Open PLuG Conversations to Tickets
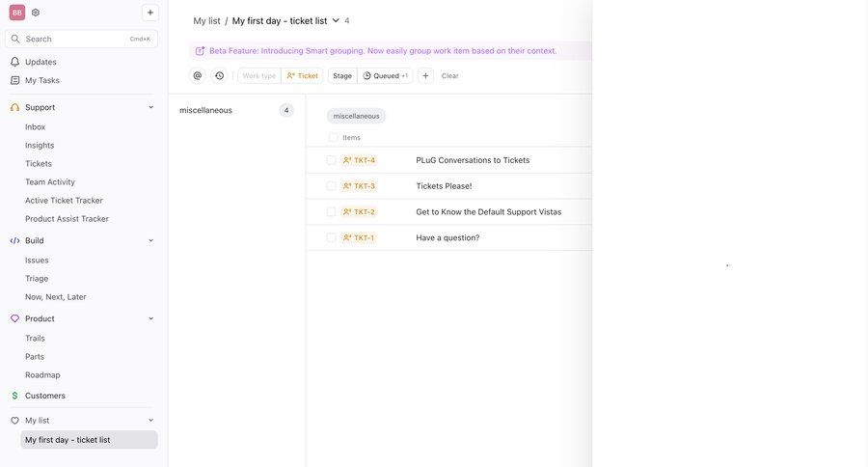The image size is (868, 467). (473, 160)
